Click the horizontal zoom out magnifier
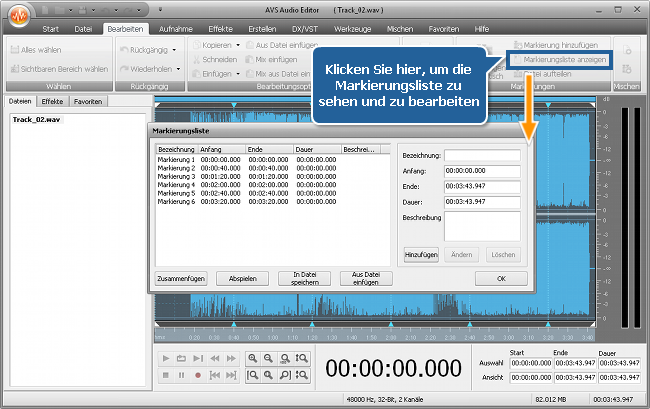 (270, 358)
